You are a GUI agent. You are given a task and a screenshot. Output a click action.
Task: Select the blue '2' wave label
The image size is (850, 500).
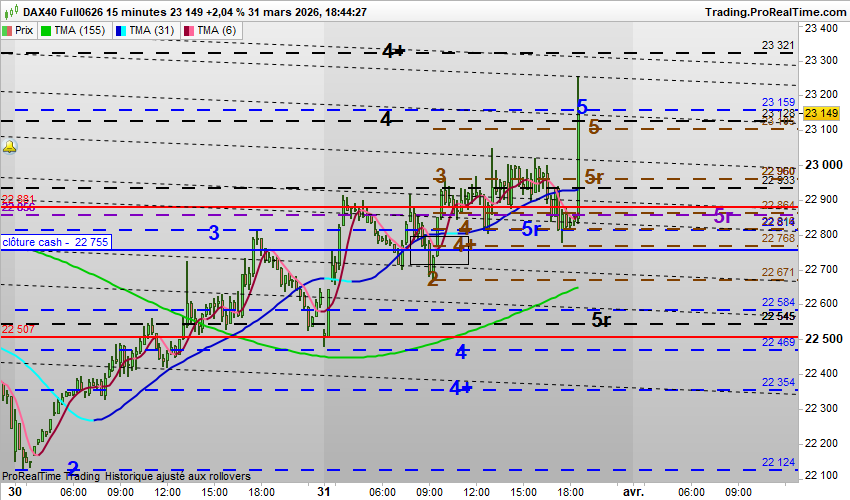[73, 467]
